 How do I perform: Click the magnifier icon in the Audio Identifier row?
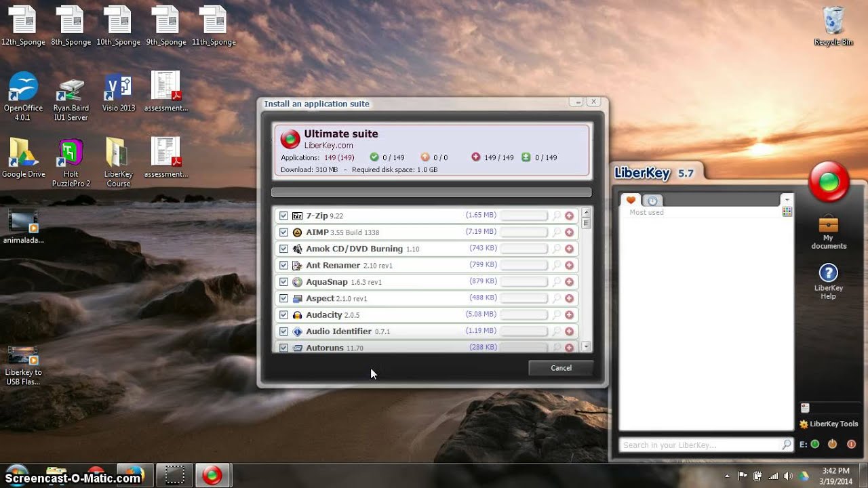click(x=557, y=331)
